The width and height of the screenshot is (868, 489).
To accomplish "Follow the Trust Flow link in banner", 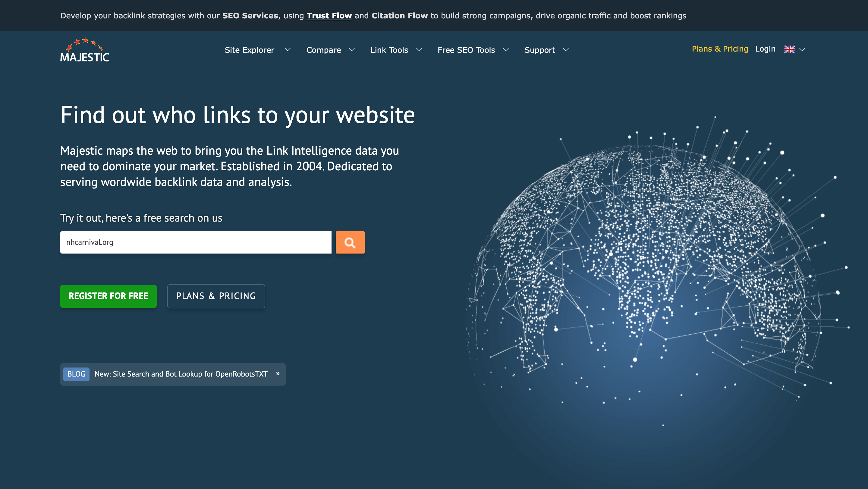I will pyautogui.click(x=329, y=15).
